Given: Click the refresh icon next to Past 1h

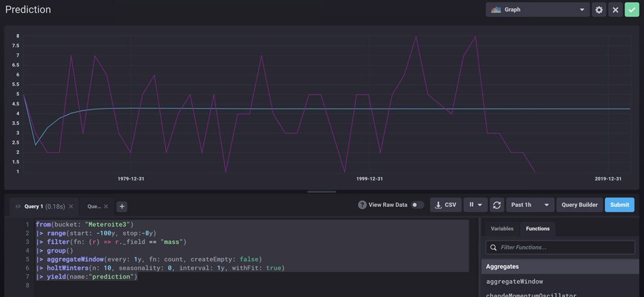Looking at the screenshot, I should tap(496, 205).
